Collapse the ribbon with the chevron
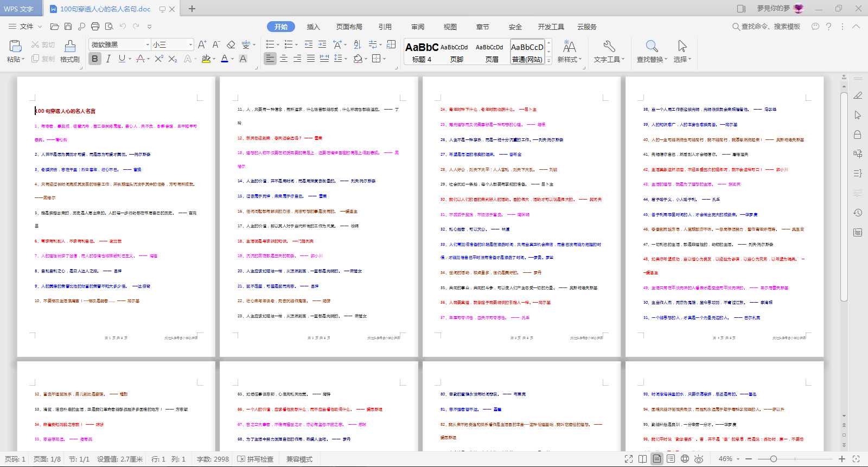The height and width of the screenshot is (467, 868). coord(856,26)
